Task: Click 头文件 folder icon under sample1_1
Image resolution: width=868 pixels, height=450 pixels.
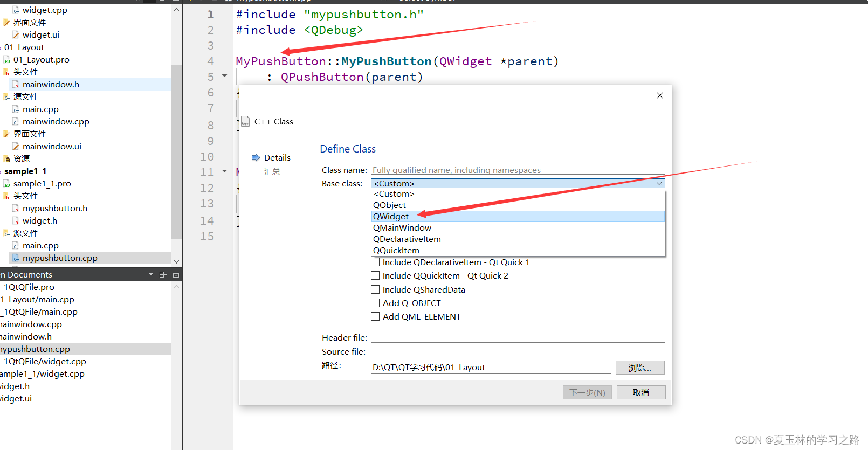Action: [6, 196]
